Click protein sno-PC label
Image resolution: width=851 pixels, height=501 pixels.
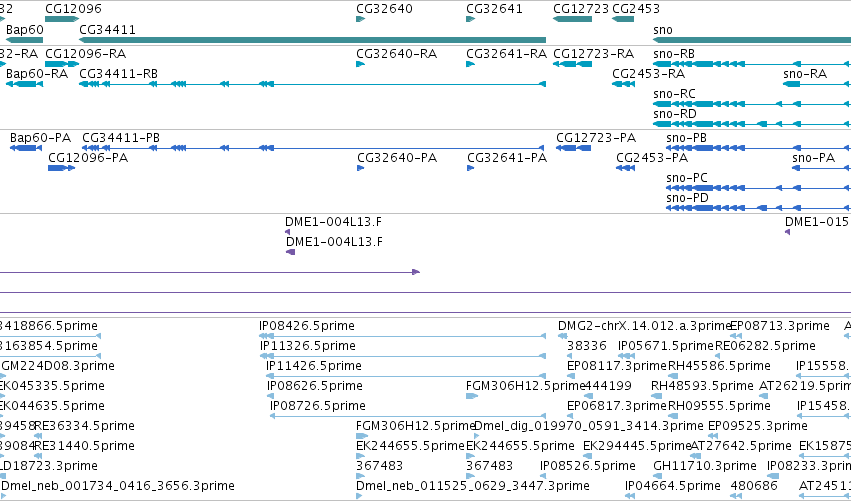click(687, 177)
